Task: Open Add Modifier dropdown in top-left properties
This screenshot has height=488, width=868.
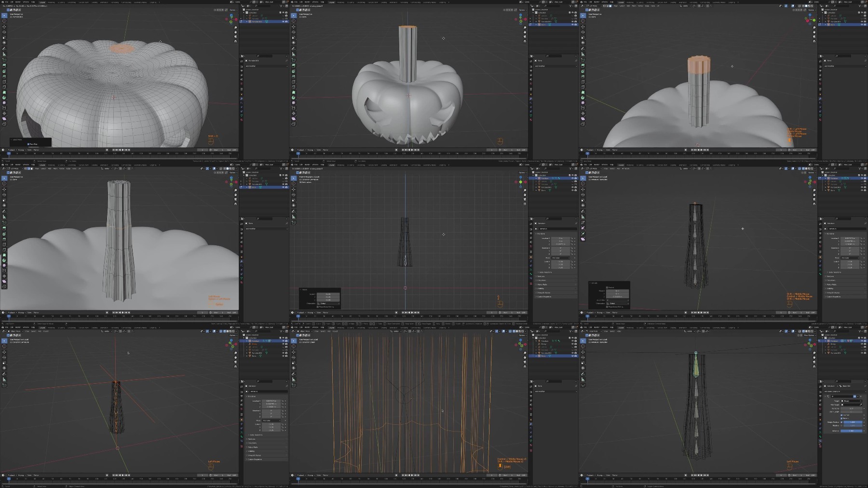Action: pos(267,66)
